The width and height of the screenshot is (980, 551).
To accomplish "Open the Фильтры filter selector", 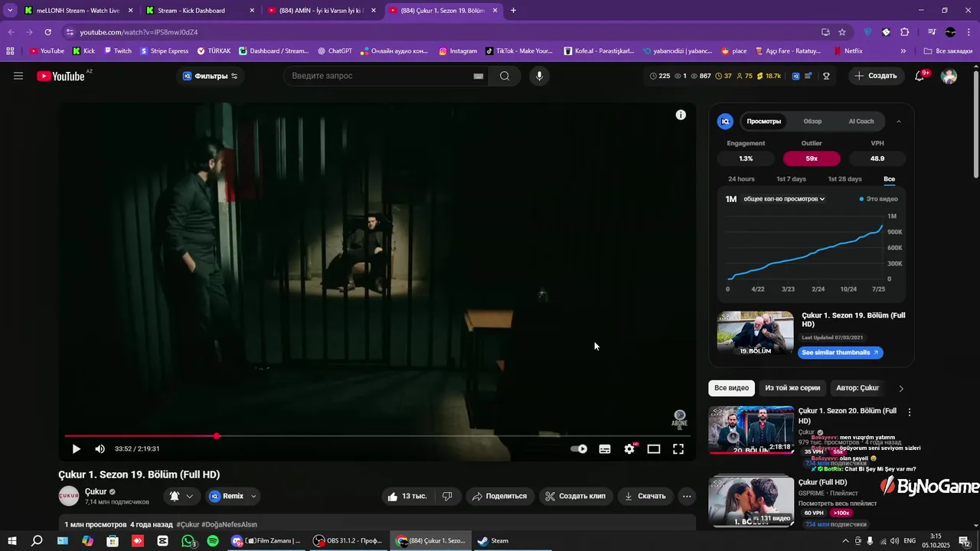I will point(211,76).
